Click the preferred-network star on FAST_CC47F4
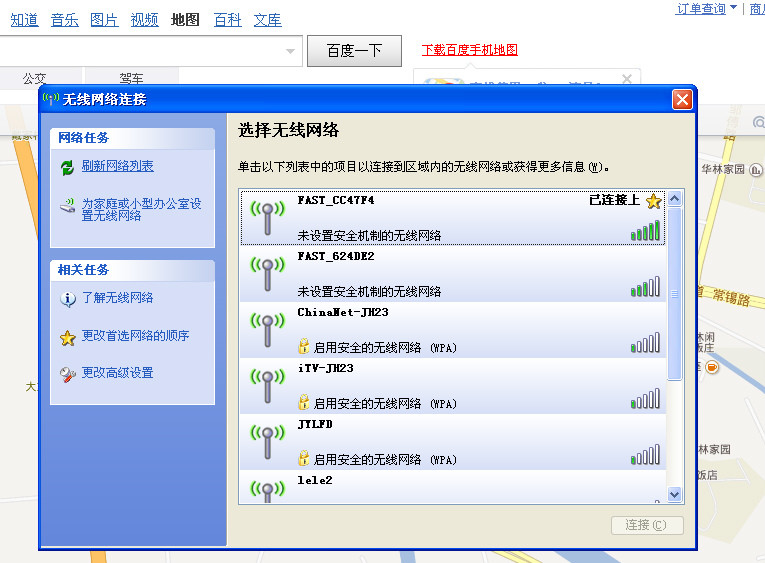 click(x=654, y=201)
